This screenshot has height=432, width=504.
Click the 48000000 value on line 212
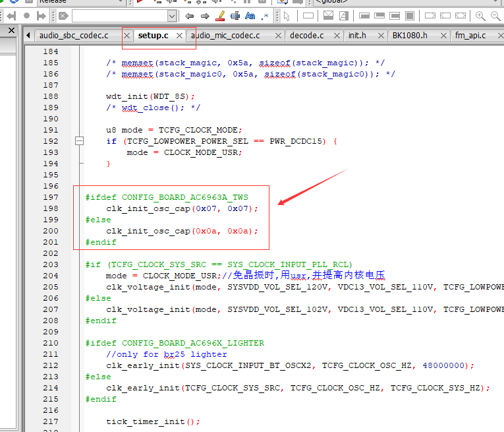point(443,365)
